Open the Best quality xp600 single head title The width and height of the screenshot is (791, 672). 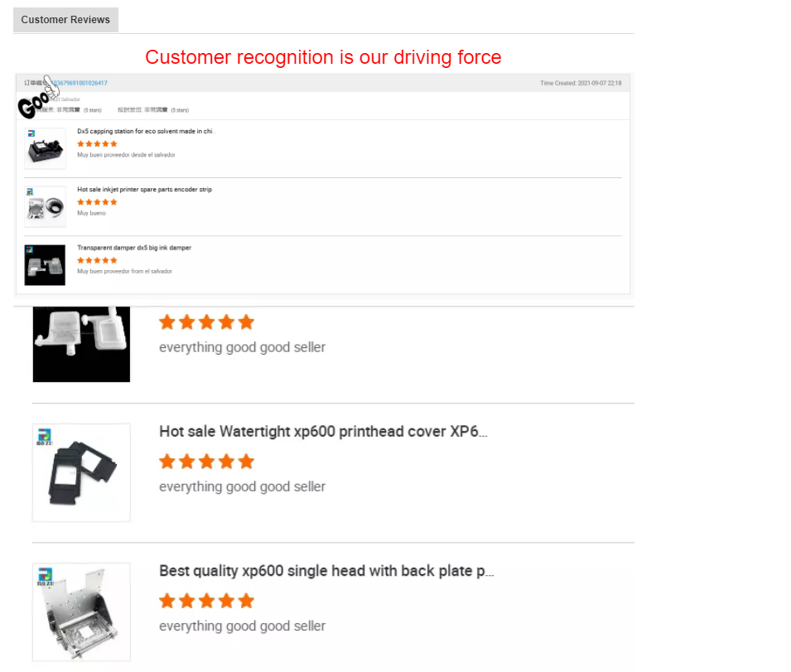326,571
